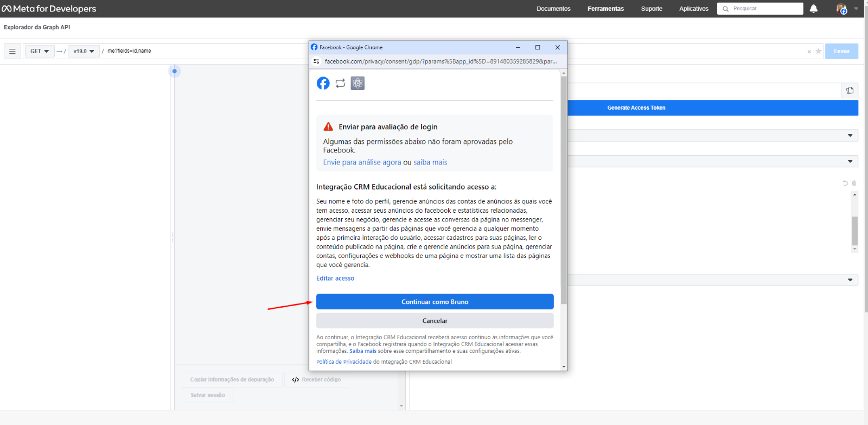
Task: Open the Meta for Developers home logo
Action: coord(49,9)
